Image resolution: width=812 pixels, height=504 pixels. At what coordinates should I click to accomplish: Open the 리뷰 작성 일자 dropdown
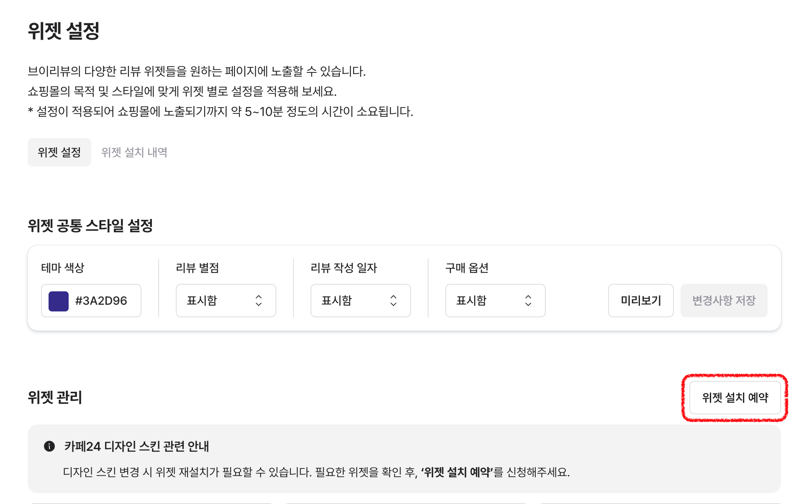(x=360, y=301)
